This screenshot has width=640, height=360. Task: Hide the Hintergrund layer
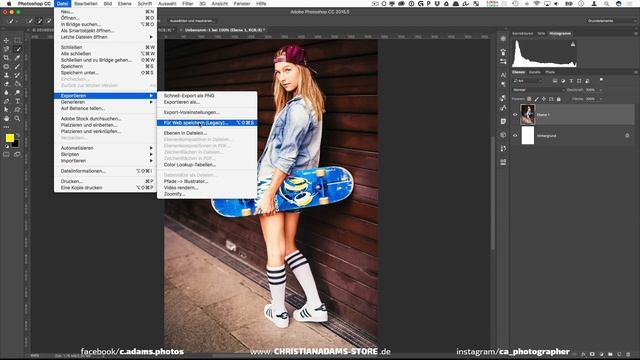(x=515, y=136)
